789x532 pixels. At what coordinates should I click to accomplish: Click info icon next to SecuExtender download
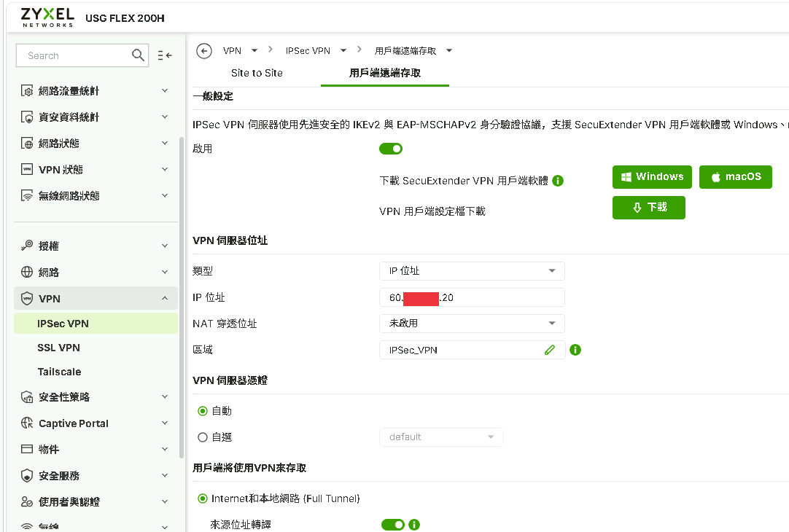pos(558,181)
